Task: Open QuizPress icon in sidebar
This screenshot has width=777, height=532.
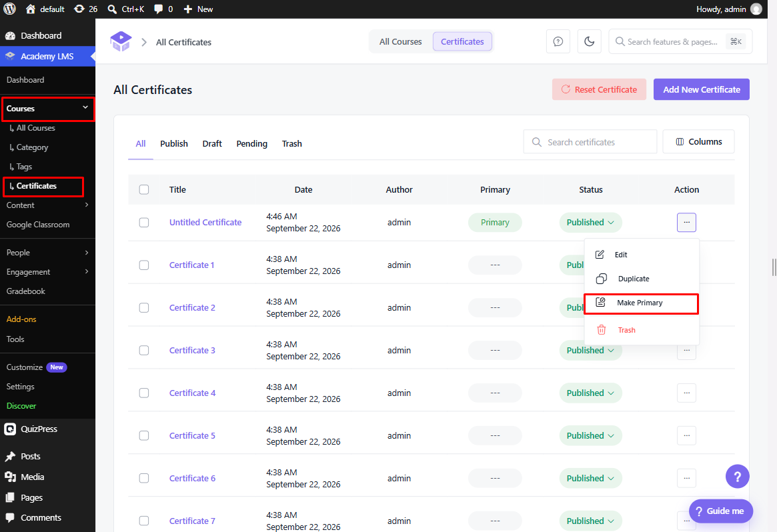Action: click(10, 429)
